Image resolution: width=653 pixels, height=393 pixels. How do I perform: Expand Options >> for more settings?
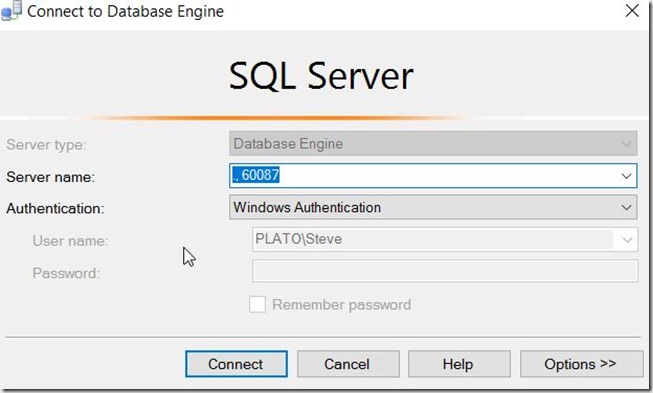[x=581, y=364]
